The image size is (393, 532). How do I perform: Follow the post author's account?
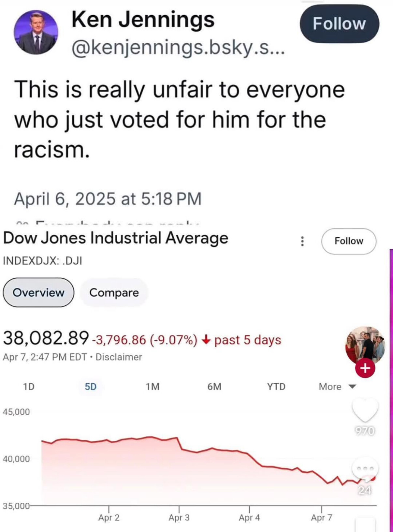coord(339,24)
